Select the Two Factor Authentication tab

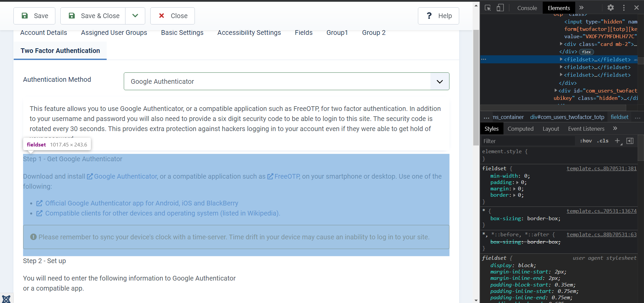60,51
